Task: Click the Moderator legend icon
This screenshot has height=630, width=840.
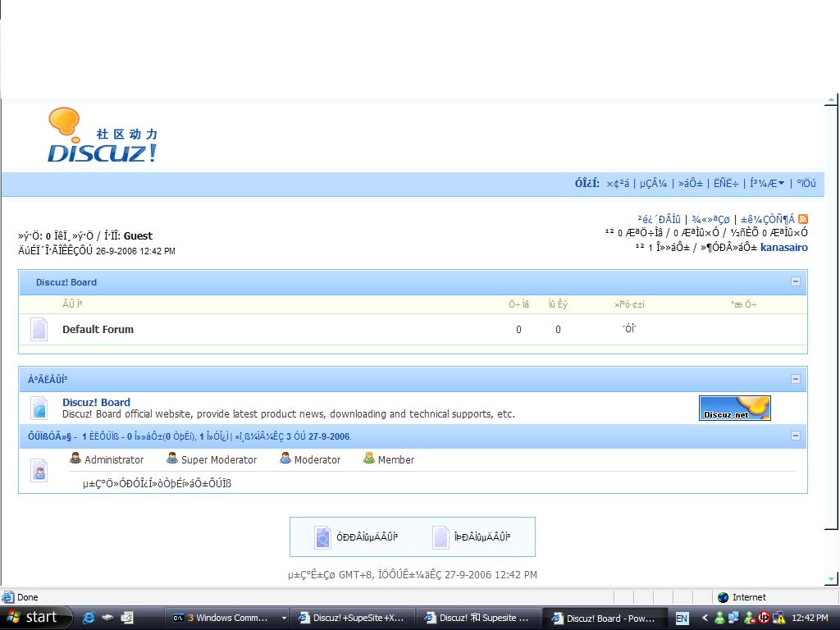Action: click(285, 458)
